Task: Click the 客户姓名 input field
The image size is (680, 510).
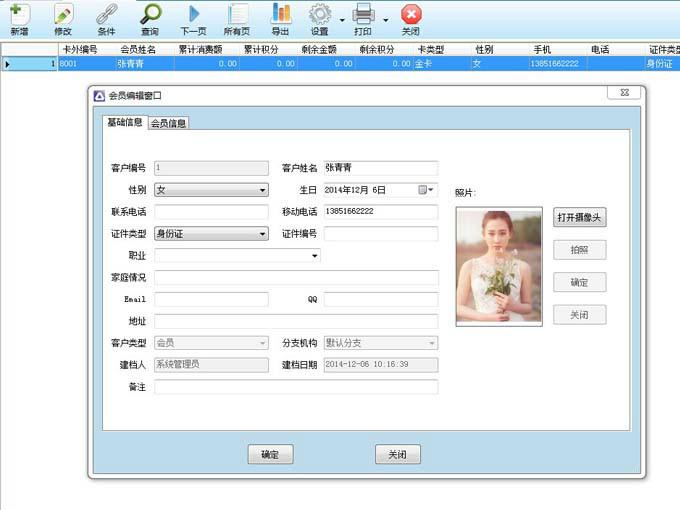Action: tap(381, 168)
